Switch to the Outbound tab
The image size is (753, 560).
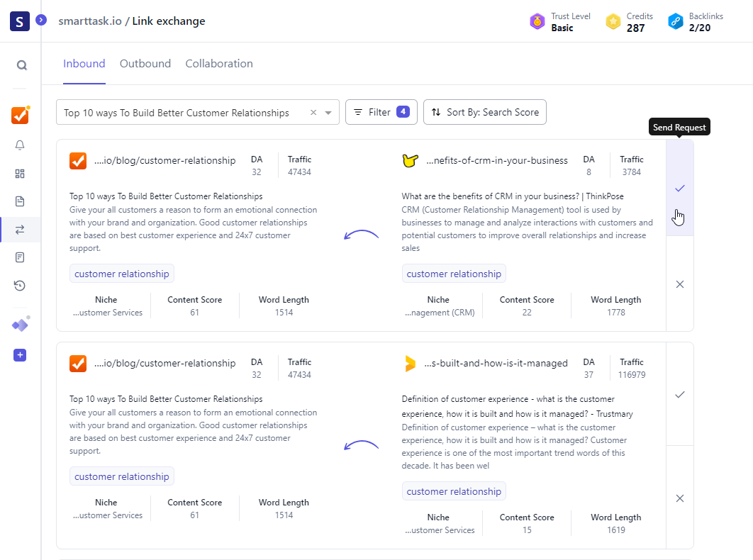pyautogui.click(x=145, y=64)
